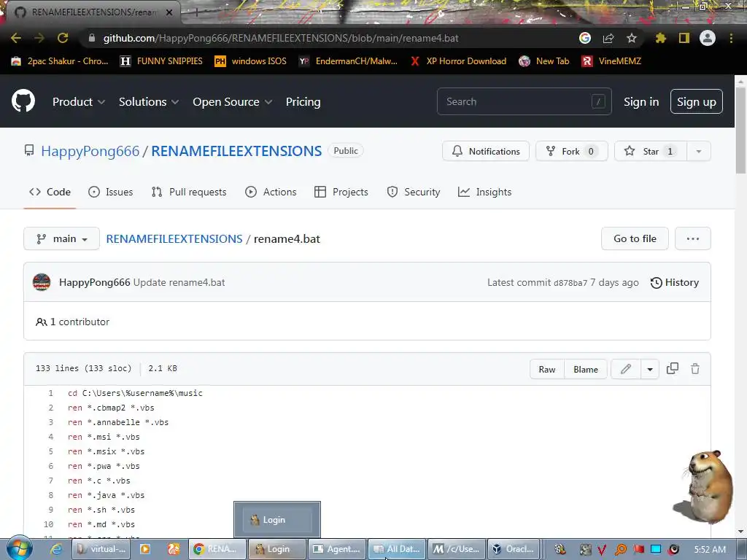
Task: Open the VineMEMZ bookmark
Action: tap(612, 61)
